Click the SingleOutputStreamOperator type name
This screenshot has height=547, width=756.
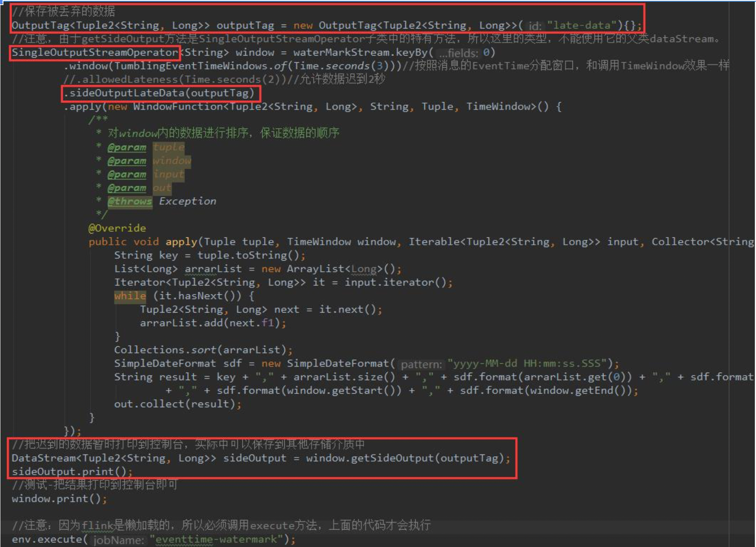tap(94, 52)
